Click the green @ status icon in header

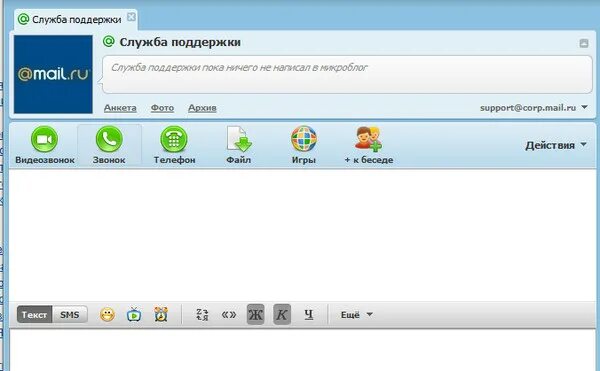109,41
